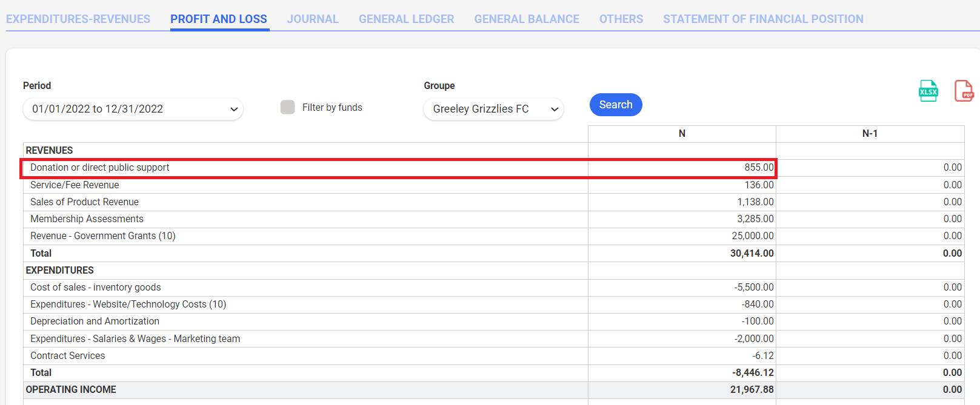Click the Search button

tap(615, 105)
